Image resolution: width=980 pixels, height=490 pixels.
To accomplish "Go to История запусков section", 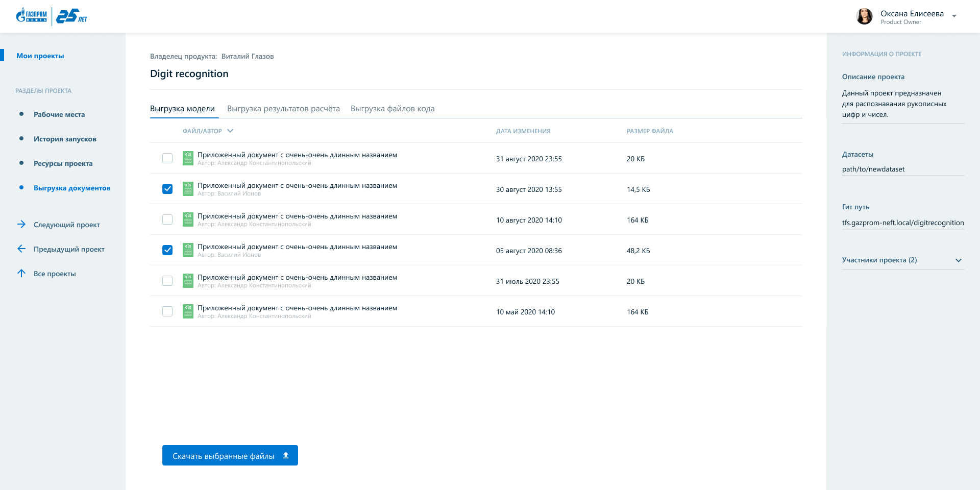I will 65,139.
